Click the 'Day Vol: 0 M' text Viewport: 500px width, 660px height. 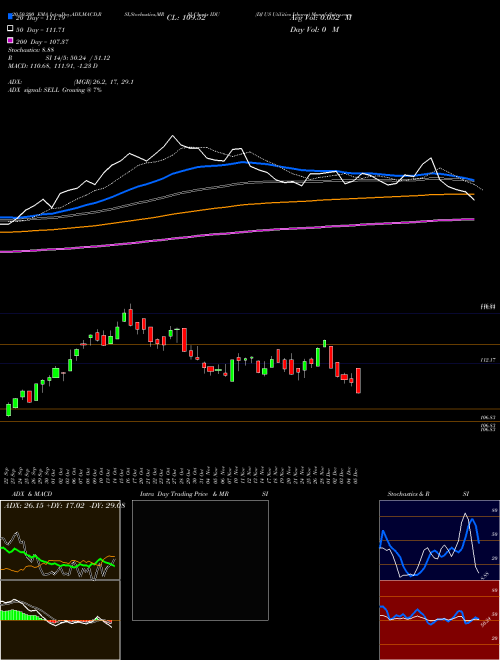pos(314,30)
